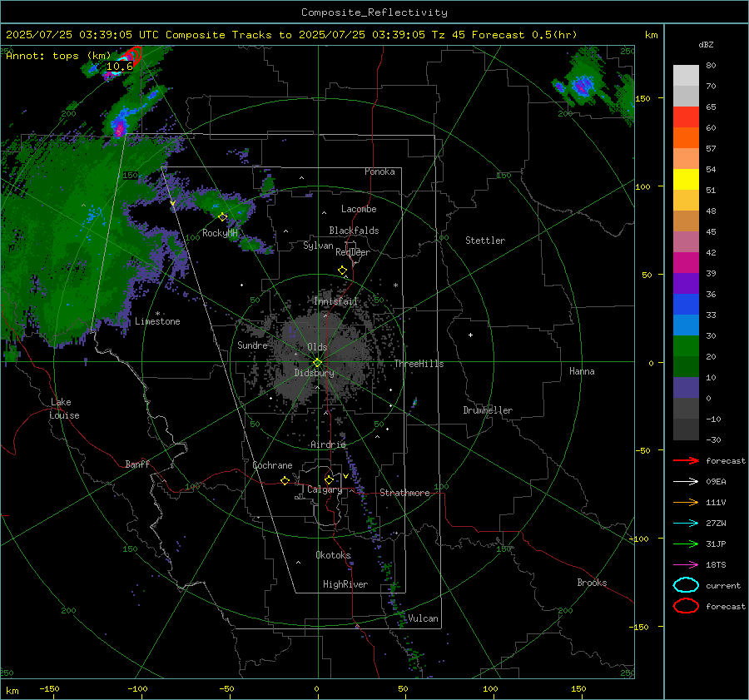The image size is (749, 700).
Task: Select the Banff map label
Action: click(x=137, y=464)
